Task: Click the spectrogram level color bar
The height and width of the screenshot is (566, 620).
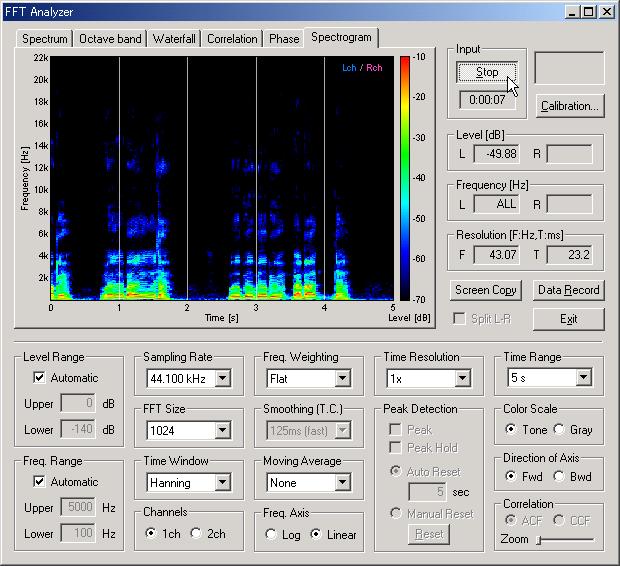Action: (x=405, y=178)
